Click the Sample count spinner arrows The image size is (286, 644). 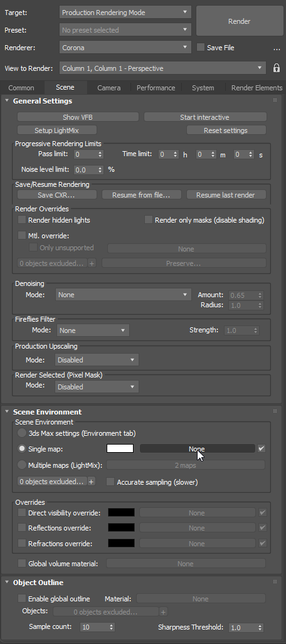112,627
